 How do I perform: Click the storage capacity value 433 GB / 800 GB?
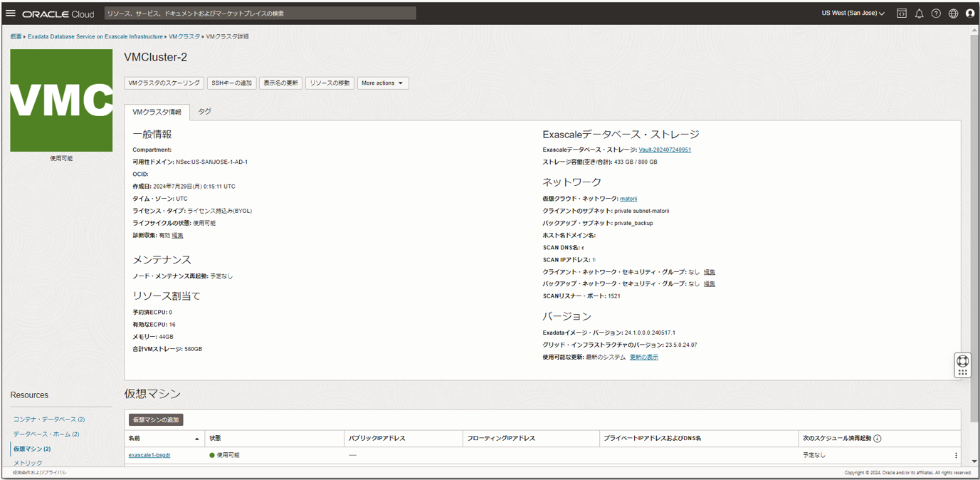pos(636,162)
